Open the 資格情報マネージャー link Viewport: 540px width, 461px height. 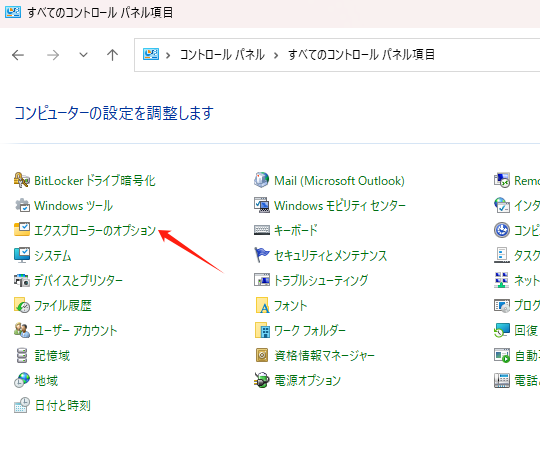324,355
